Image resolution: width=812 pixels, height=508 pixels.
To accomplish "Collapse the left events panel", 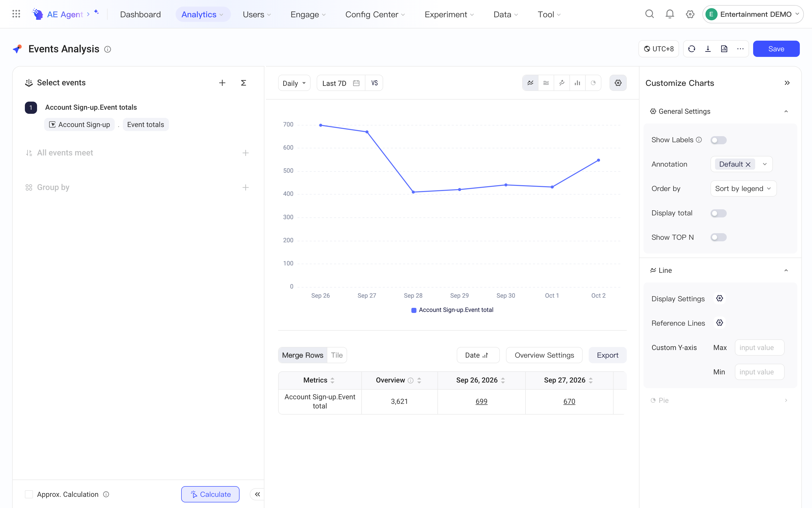I will point(257,494).
